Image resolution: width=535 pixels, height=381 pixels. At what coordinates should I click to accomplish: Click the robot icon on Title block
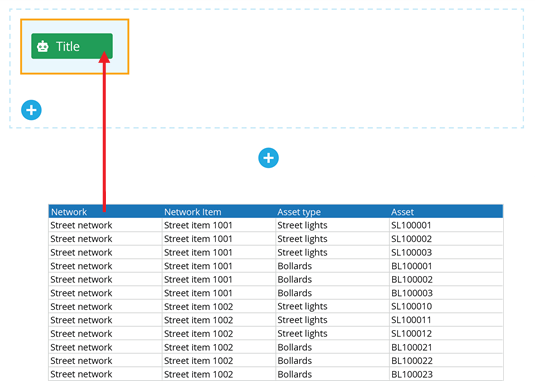point(43,46)
